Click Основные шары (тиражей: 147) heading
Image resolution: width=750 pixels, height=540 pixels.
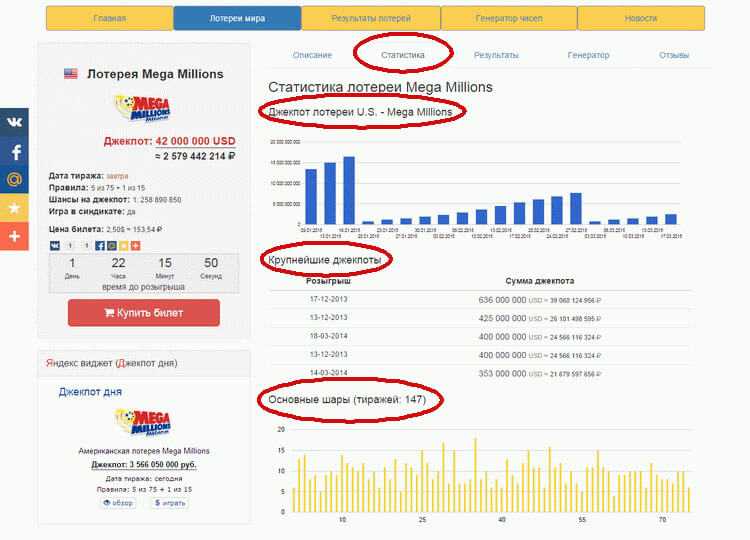pos(347,399)
